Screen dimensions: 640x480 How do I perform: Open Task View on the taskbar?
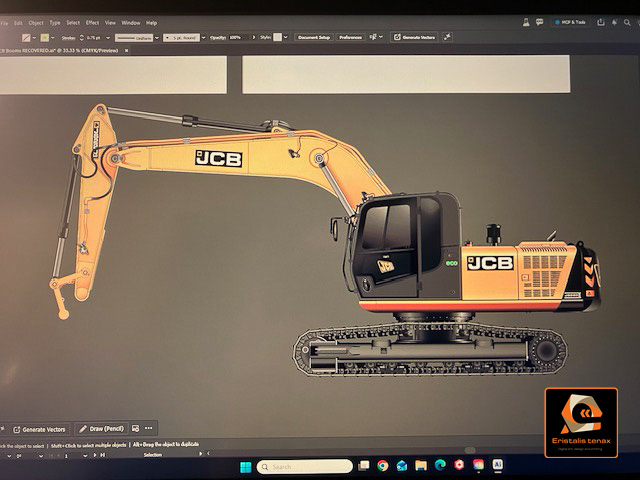coord(364,466)
